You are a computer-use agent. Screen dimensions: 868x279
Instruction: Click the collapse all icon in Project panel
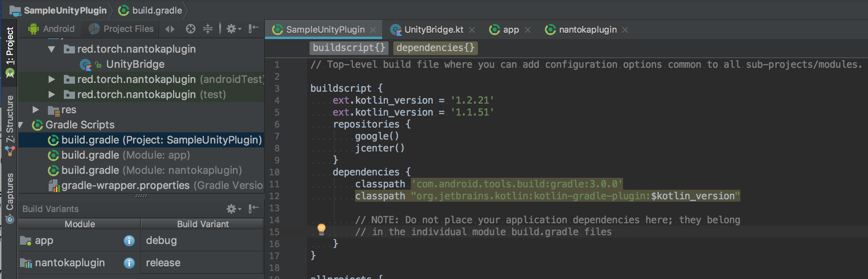click(208, 29)
